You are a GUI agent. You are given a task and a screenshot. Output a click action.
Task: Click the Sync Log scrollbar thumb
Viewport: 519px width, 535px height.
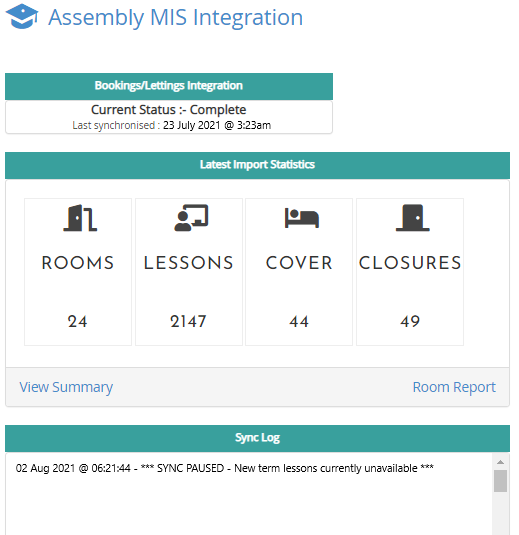tap(500, 481)
